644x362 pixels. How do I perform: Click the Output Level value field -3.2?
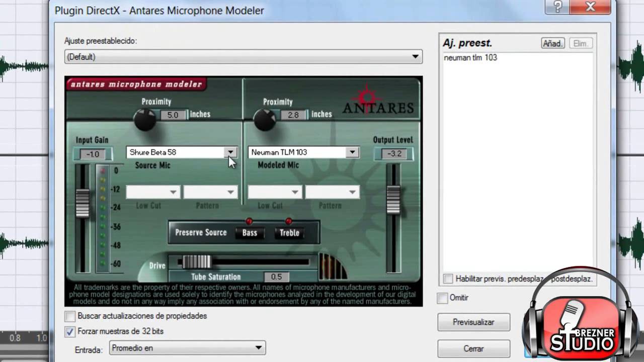(x=394, y=153)
